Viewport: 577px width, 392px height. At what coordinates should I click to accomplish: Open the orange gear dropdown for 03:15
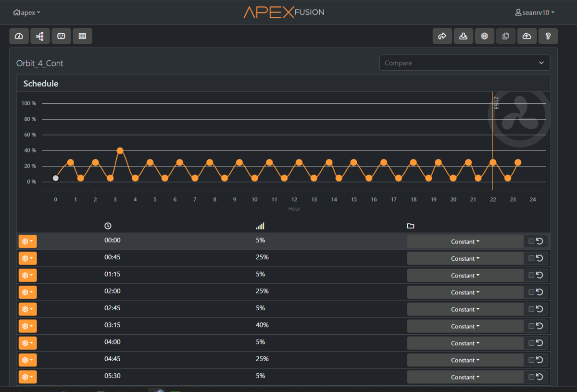point(27,326)
